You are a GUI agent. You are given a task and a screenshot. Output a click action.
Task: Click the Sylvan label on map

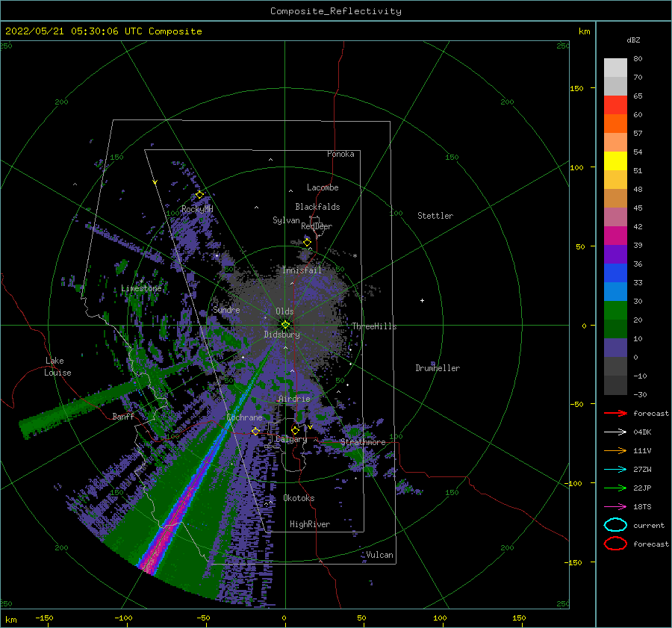click(x=286, y=220)
